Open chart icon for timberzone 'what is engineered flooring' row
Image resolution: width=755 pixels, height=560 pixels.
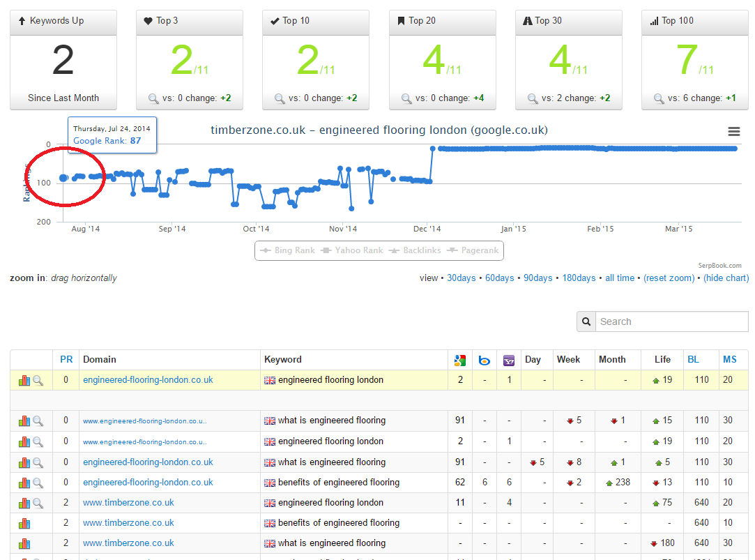tap(24, 544)
